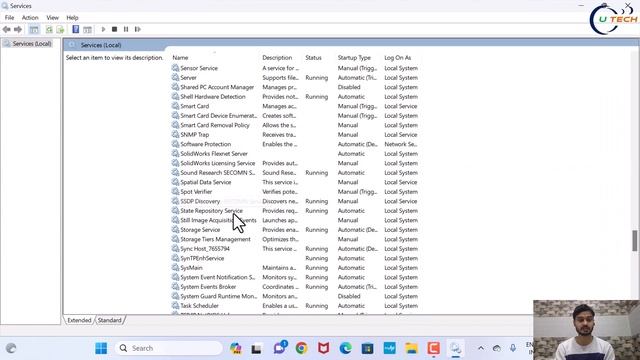Select the SSDP Discovery service
Viewport: 640px width, 360px height.
coord(295,201)
